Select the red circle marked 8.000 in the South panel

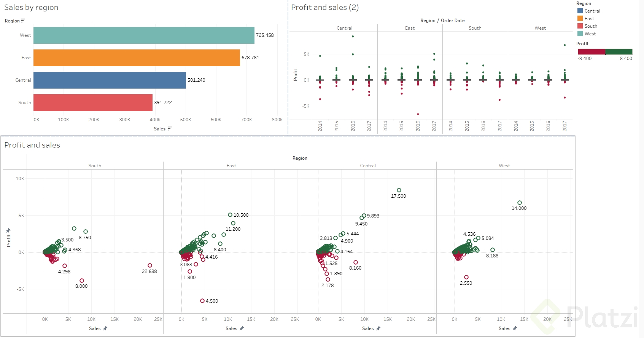pyautogui.click(x=82, y=281)
